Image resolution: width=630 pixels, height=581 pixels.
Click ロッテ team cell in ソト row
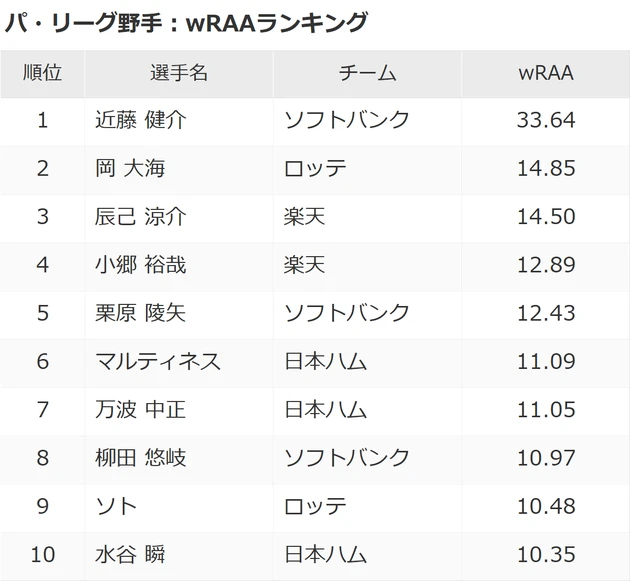pos(315,506)
